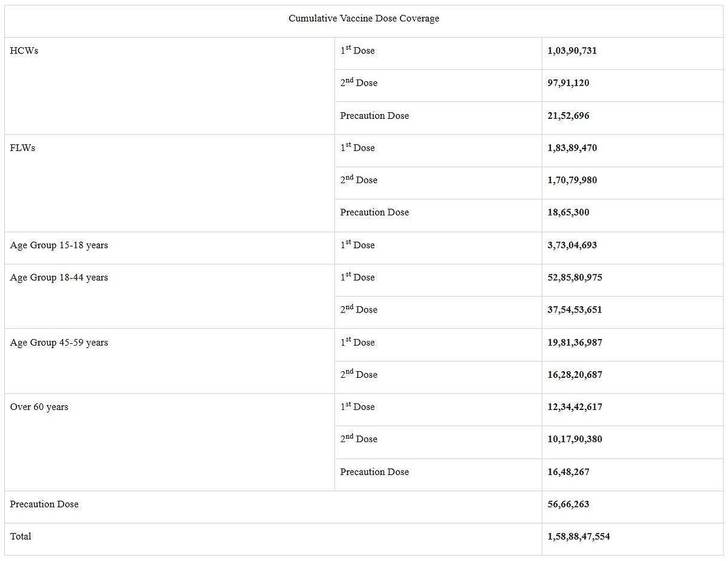Screen dimensions: 728x561
Task: Select HCWs Precaution Dose value 21,52,696
Action: (568, 116)
